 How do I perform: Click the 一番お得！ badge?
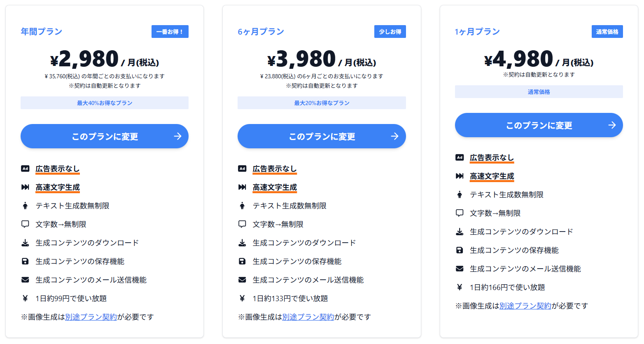pos(170,32)
